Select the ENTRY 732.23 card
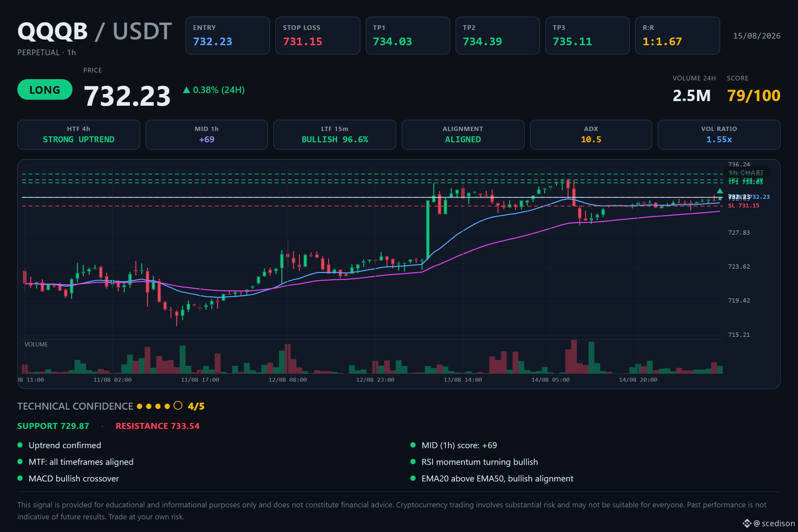Image resolution: width=798 pixels, height=532 pixels. point(228,36)
